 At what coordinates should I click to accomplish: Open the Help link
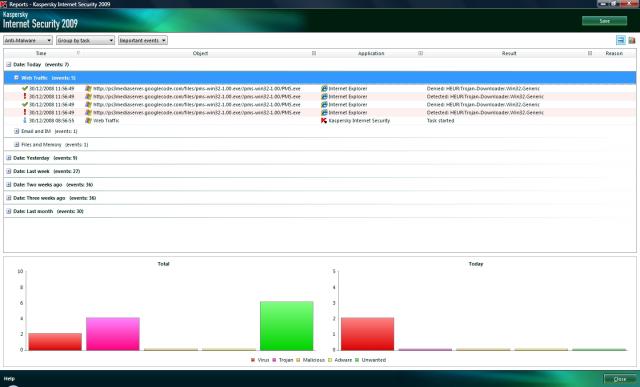(x=9, y=378)
